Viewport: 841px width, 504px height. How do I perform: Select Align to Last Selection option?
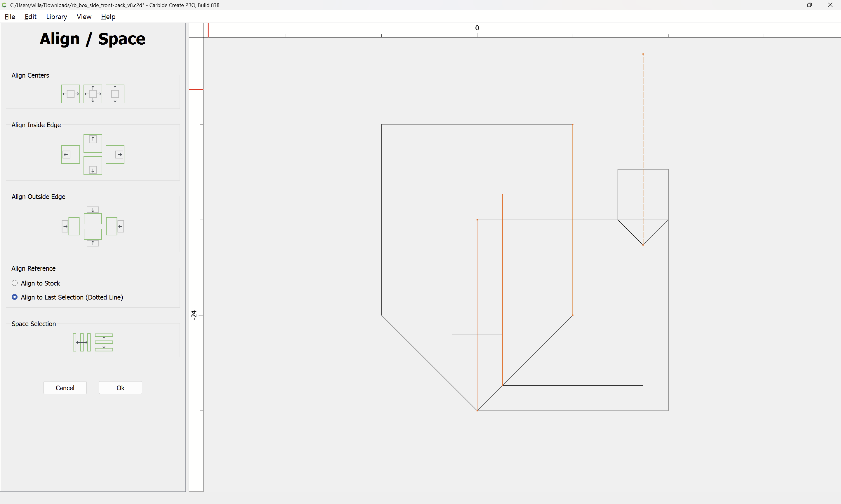tap(15, 297)
